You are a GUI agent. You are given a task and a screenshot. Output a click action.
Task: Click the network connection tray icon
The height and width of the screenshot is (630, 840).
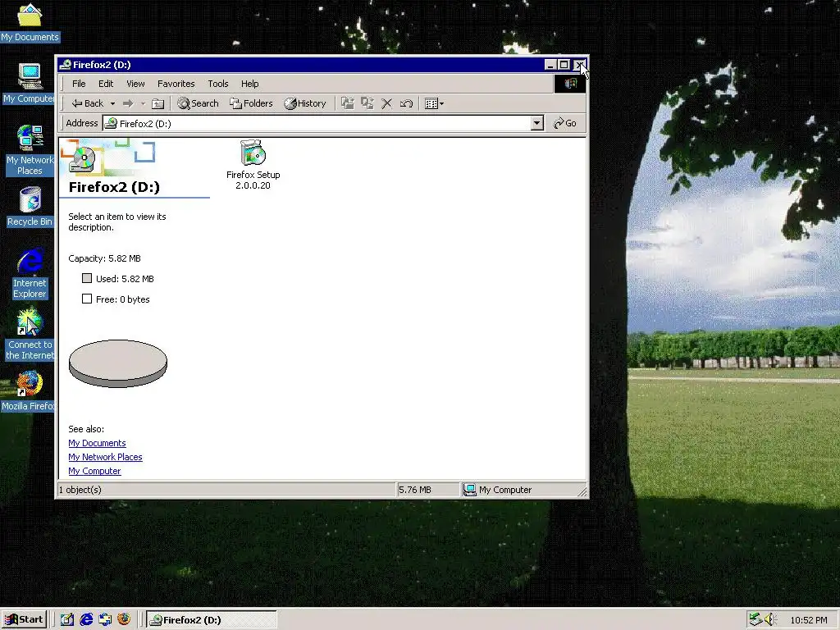click(756, 620)
